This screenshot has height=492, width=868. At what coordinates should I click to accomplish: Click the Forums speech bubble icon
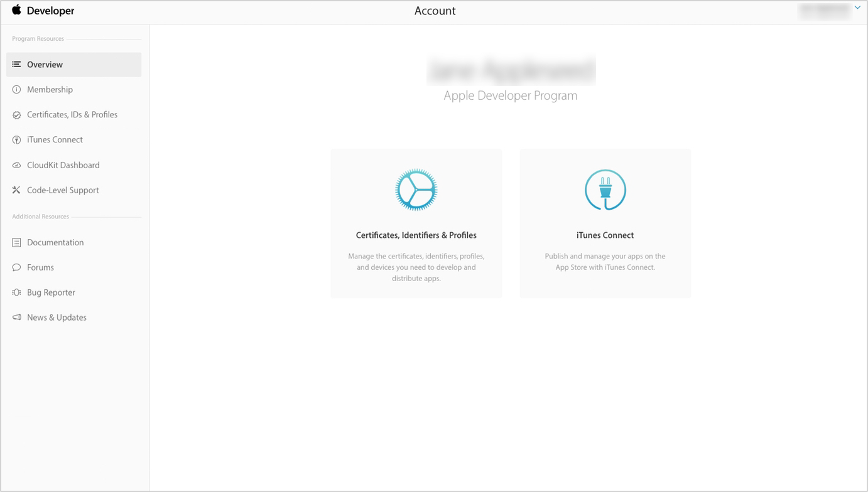(x=16, y=267)
